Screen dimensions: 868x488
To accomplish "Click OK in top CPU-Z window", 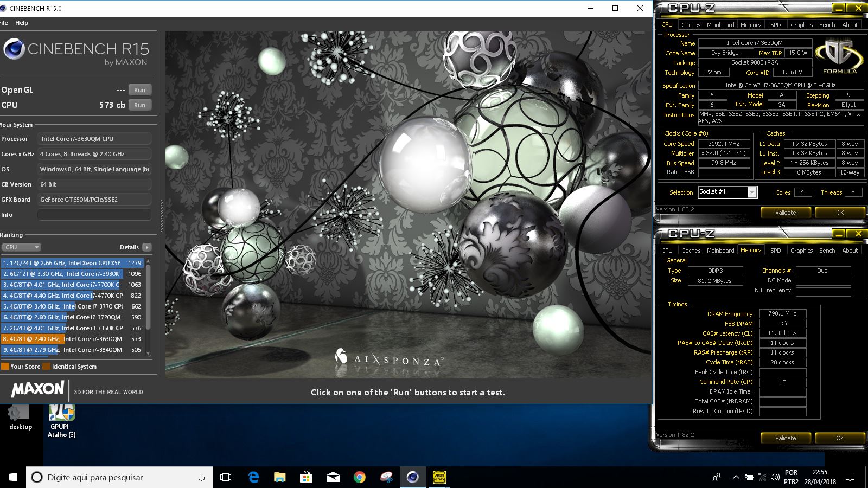I will tap(840, 213).
